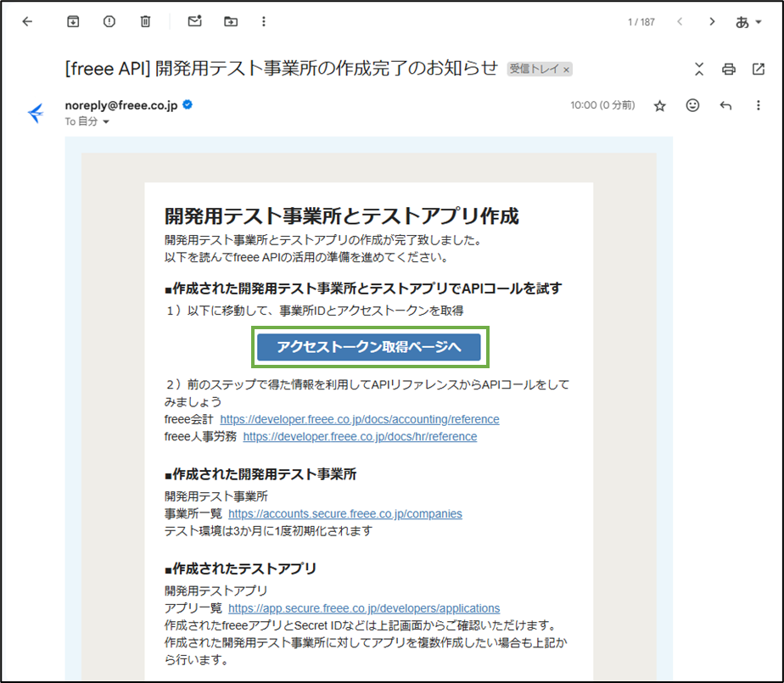784x683 pixels.
Task: Report this email as spam
Action: pos(109,21)
